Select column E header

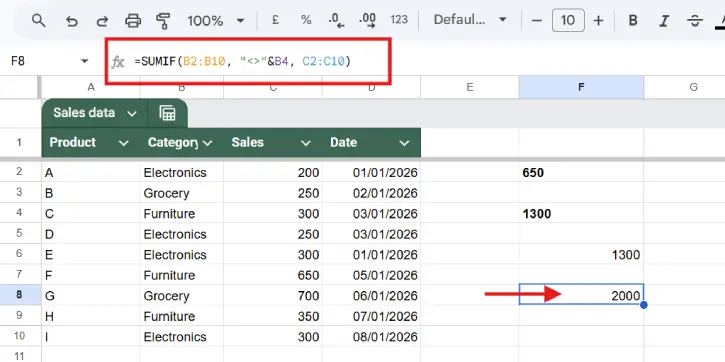click(470, 87)
